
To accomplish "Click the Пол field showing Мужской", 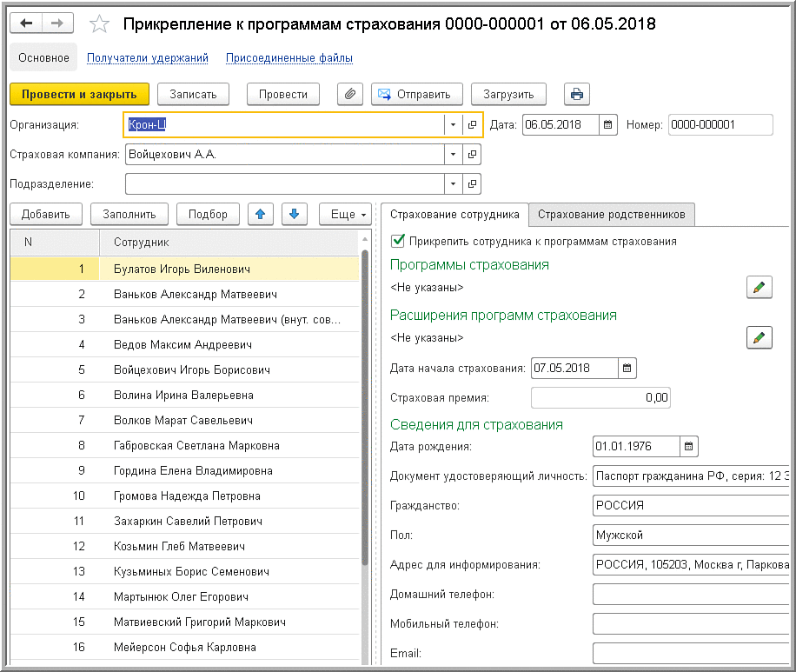I will [690, 535].
